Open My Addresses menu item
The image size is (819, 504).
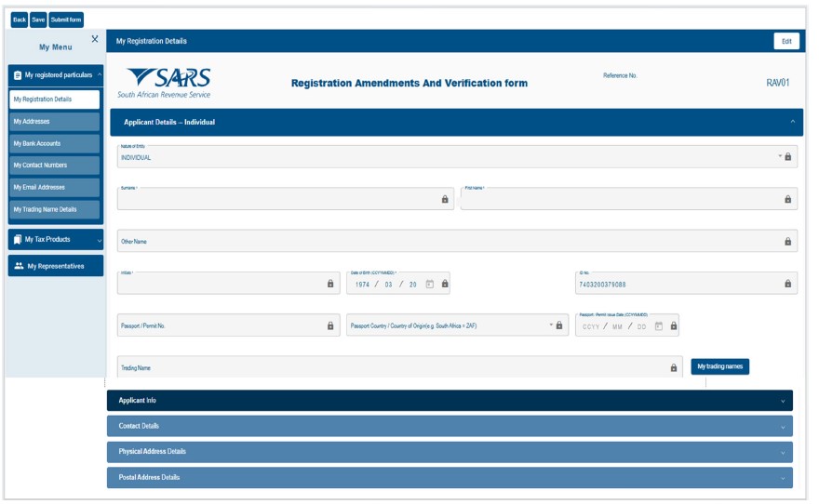pyautogui.click(x=54, y=122)
